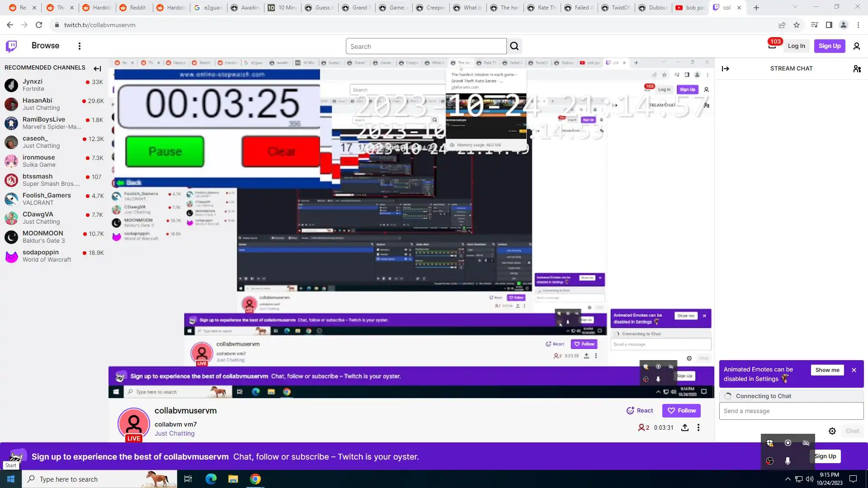Screen dimensions: 868x488
Task: Type in the Send a message field
Action: (791, 411)
